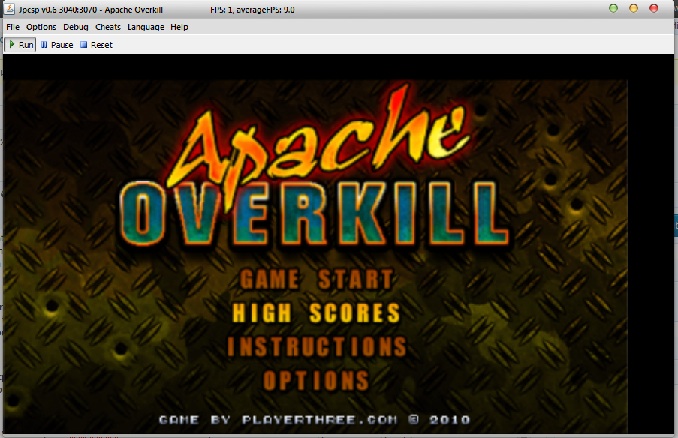Open the Help menu

coord(179,27)
